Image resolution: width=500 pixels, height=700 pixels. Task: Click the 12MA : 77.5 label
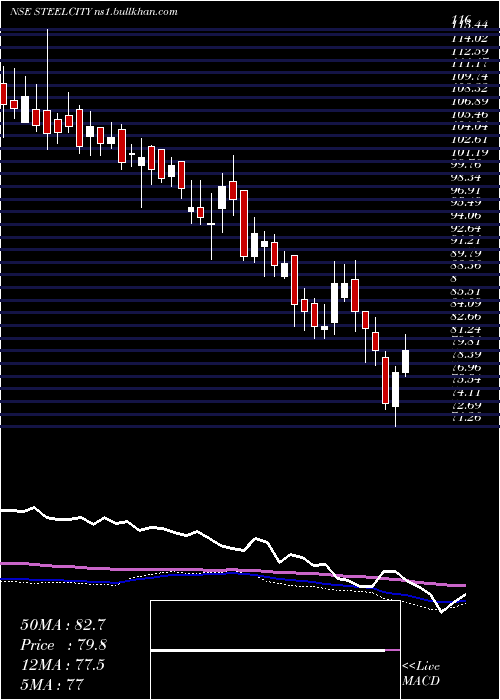coord(63,665)
